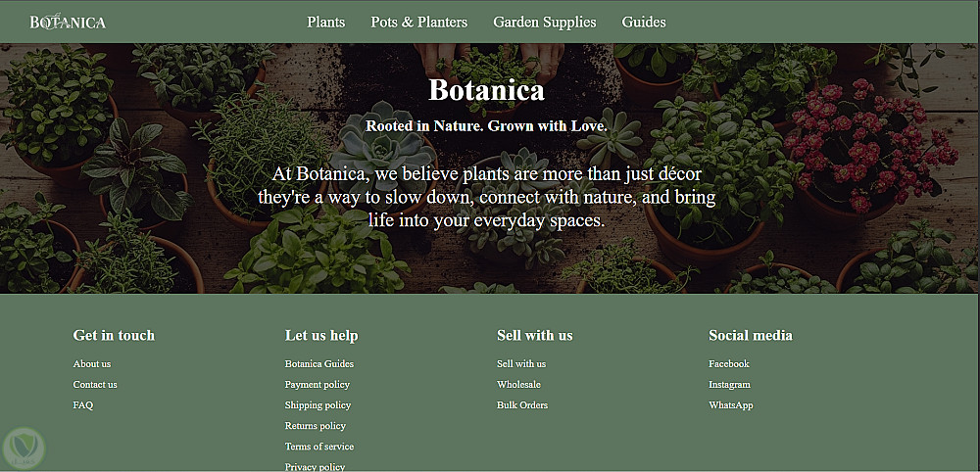980x472 pixels.
Task: Read the Returns policy link
Action: pos(316,426)
